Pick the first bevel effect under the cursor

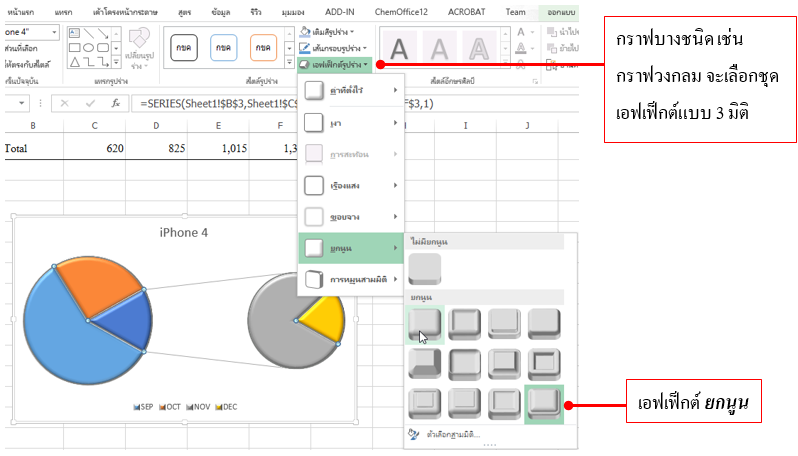coord(425,324)
